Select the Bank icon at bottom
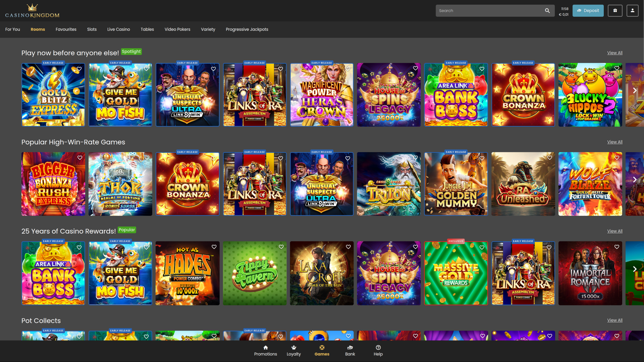Viewport: 644px width, 362px height. pyautogui.click(x=350, y=350)
